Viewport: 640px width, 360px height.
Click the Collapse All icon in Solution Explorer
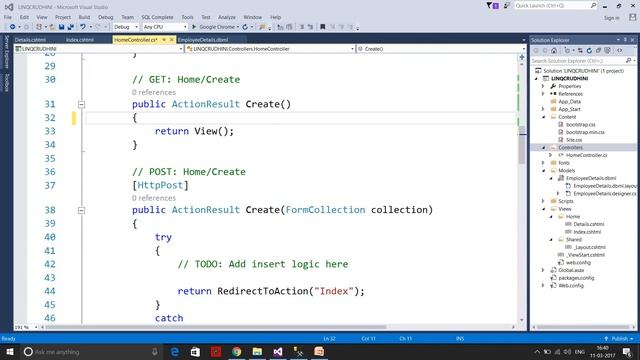point(598,51)
